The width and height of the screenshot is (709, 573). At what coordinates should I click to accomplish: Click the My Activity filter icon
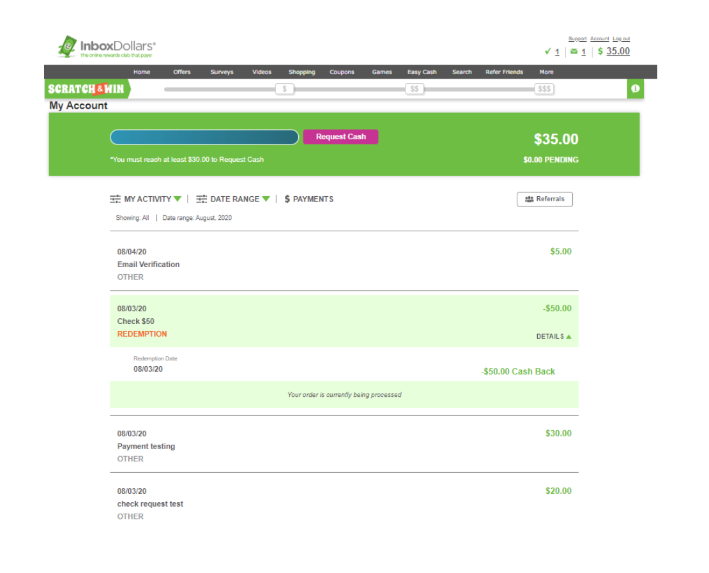click(x=115, y=199)
